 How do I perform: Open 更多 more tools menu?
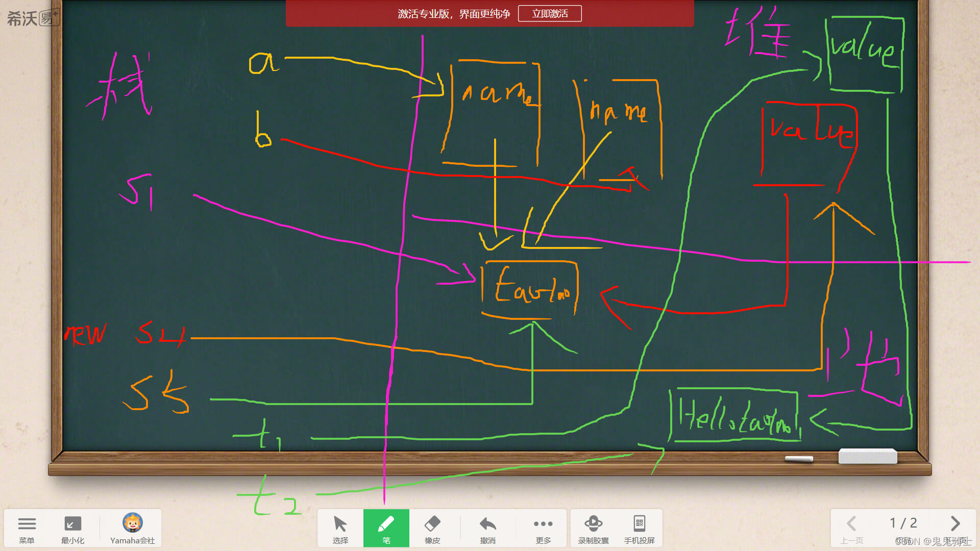click(543, 529)
